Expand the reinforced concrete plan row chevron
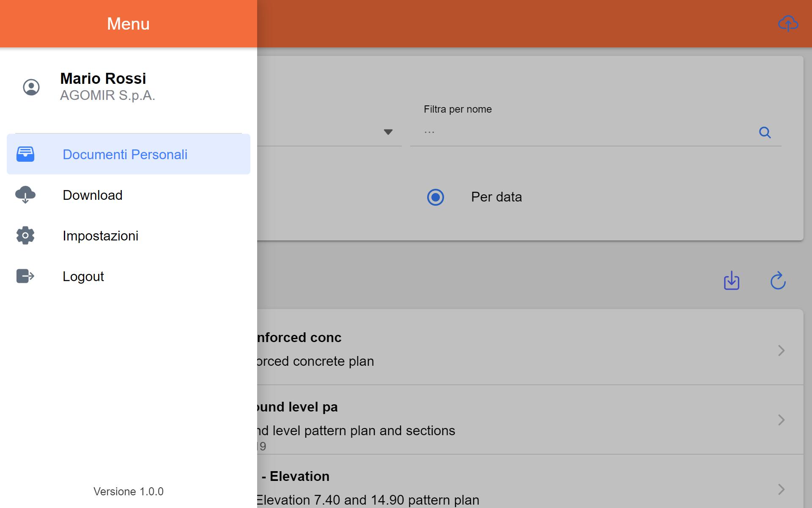This screenshot has width=812, height=508. tap(781, 351)
